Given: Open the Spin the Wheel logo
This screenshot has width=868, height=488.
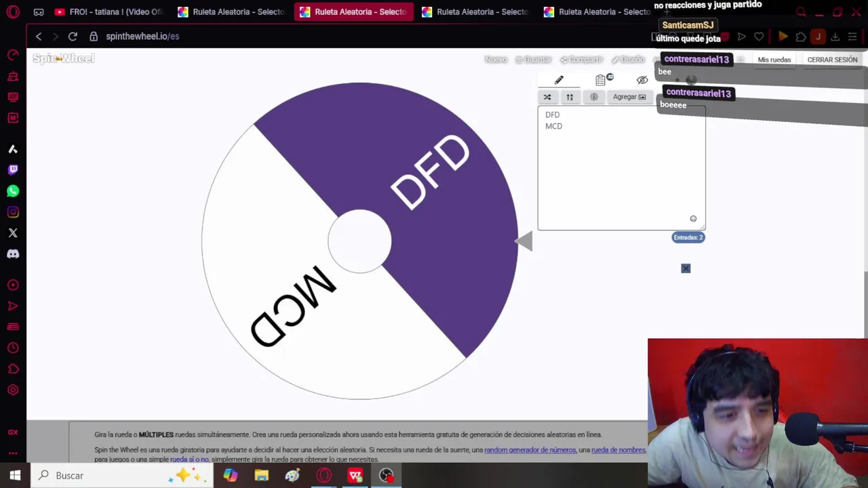Looking at the screenshot, I should pyautogui.click(x=64, y=58).
